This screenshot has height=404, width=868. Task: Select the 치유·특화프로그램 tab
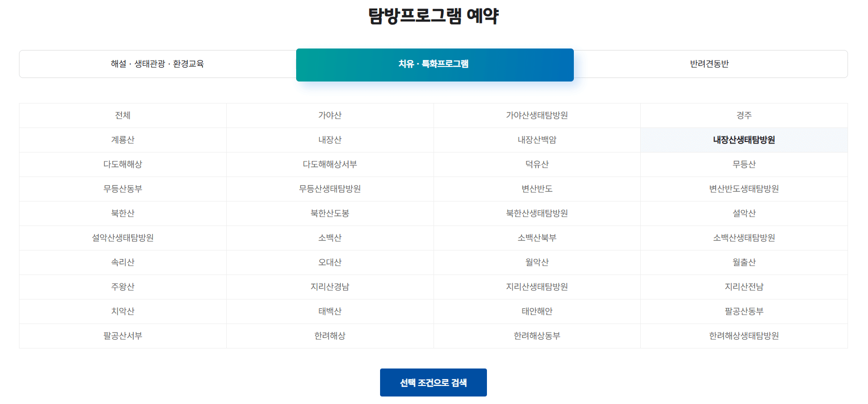(x=434, y=64)
